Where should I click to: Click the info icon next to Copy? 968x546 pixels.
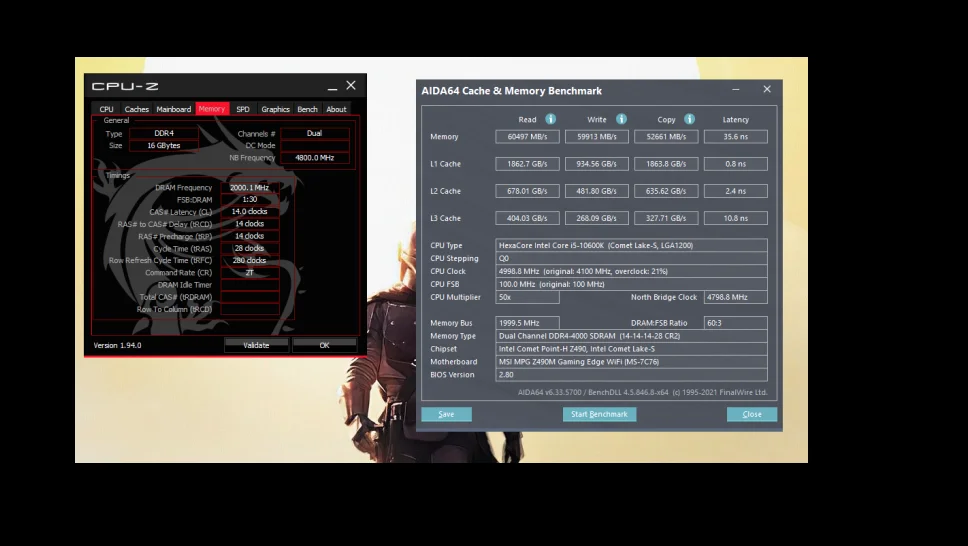(x=689, y=119)
